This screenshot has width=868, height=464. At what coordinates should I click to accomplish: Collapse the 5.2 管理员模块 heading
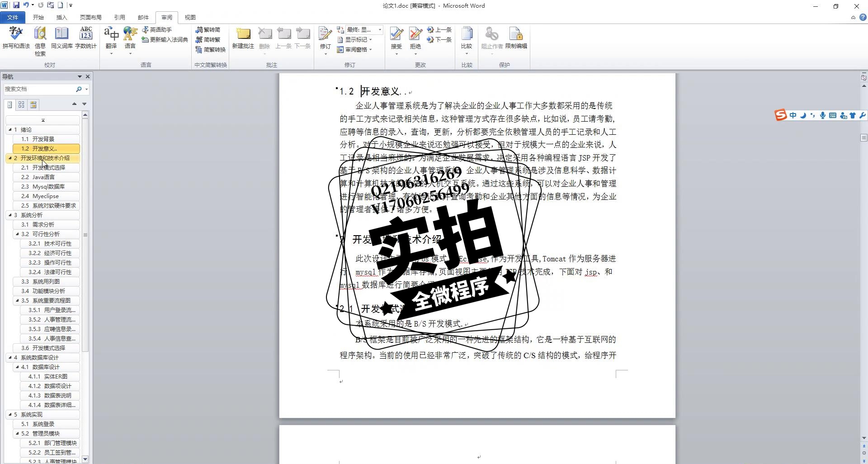(x=17, y=433)
